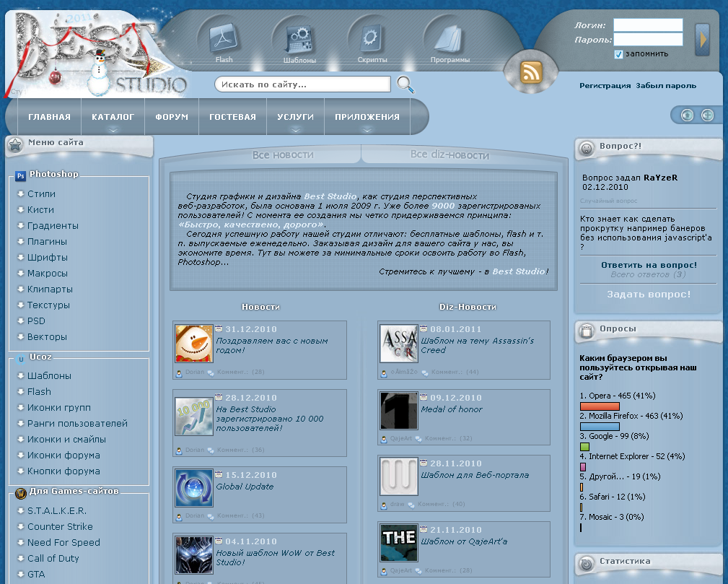728x584 pixels.
Task: Click the magnifying glass search icon
Action: pos(405,85)
